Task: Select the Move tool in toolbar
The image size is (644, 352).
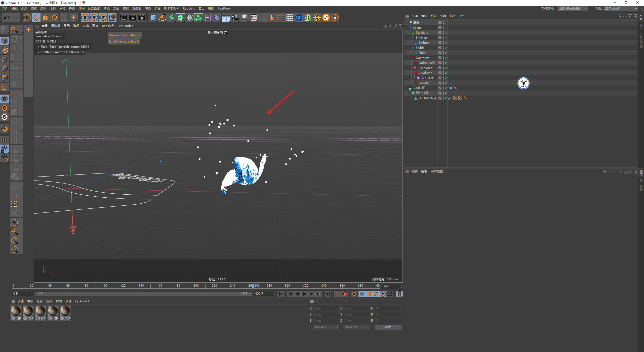Action: point(36,18)
